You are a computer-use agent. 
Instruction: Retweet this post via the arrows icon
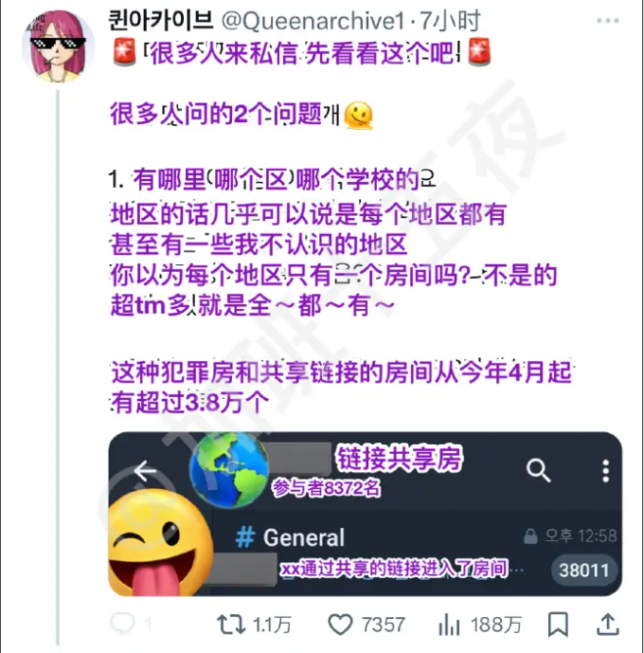pyautogui.click(x=231, y=625)
